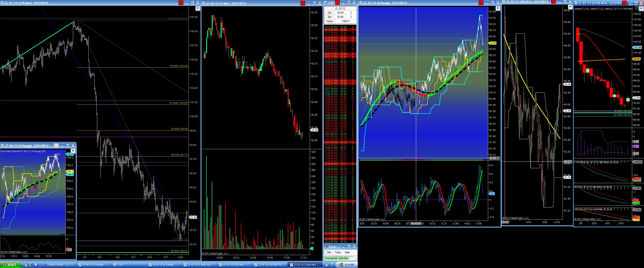Click the 38.20% (97.17) Fibonacci level label
Screen dimensions: 644x268
click(x=180, y=155)
